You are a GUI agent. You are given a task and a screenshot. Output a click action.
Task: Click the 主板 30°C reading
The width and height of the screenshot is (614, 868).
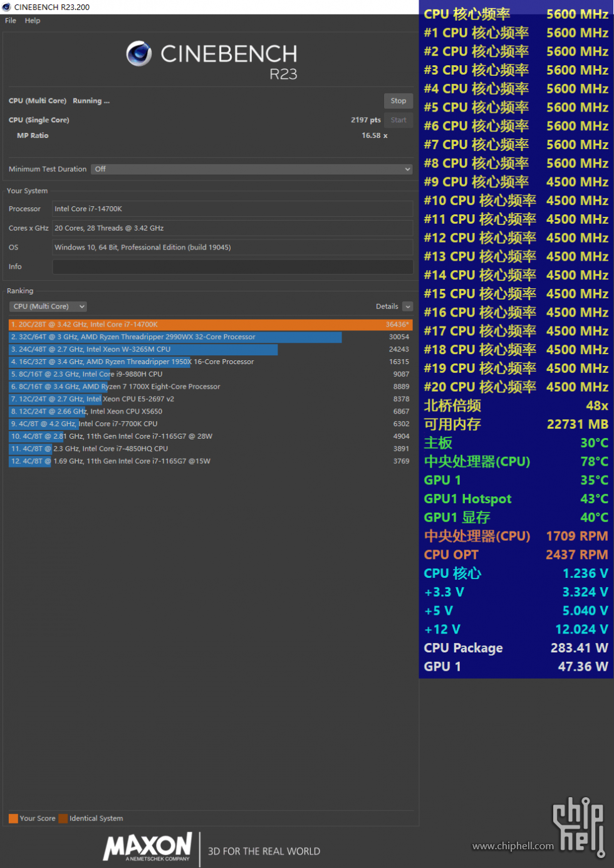click(516, 443)
